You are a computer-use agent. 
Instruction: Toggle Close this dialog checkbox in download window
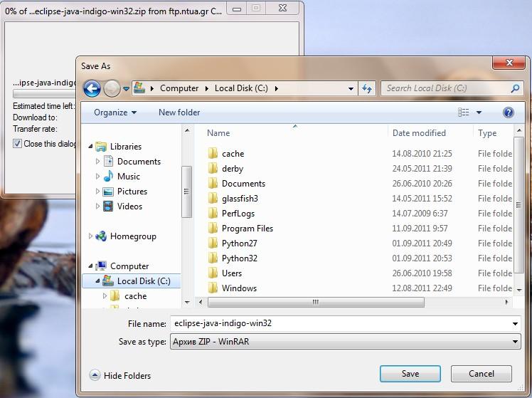pyautogui.click(x=17, y=144)
